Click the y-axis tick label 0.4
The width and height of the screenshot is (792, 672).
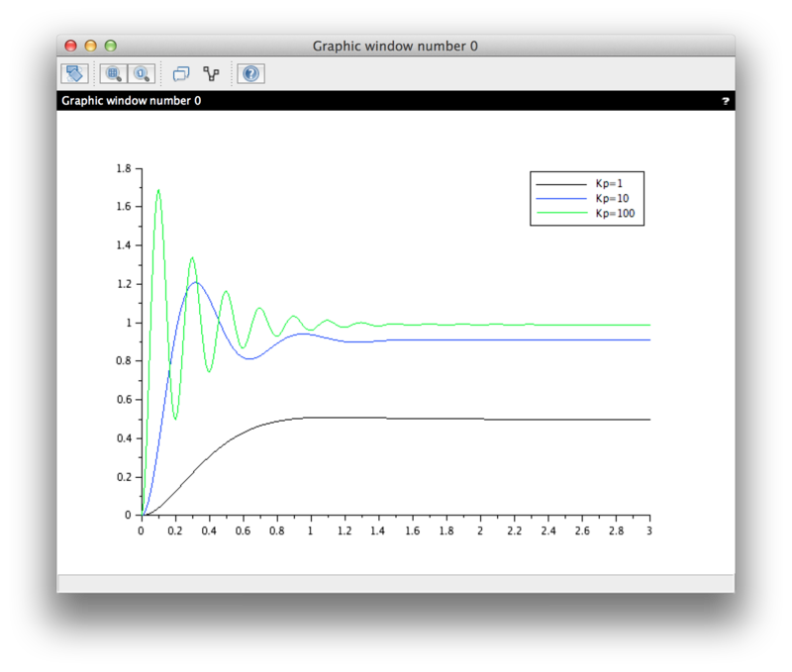(124, 438)
